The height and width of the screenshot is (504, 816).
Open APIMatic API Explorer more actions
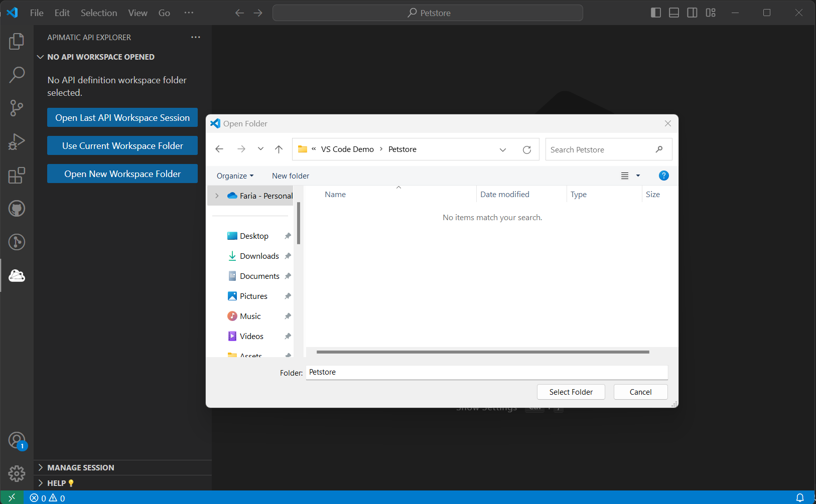pos(196,37)
